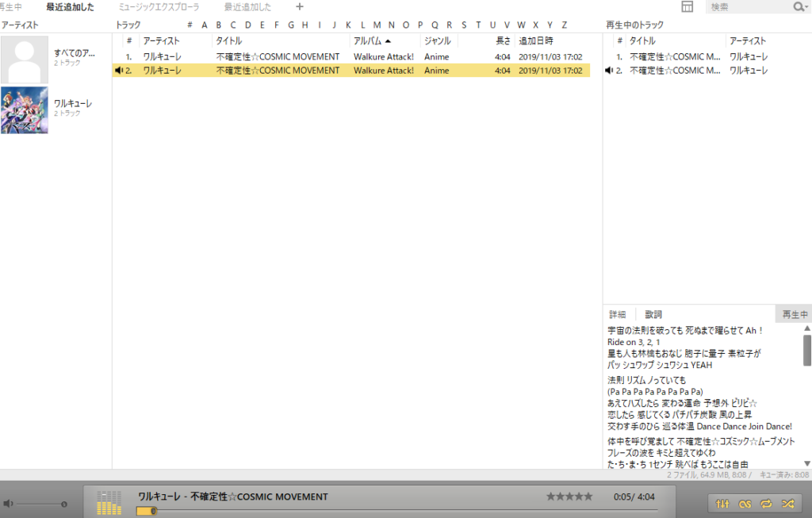The height and width of the screenshot is (518, 812).
Task: Sort by the アーティスト column in the track list
Action: pyautogui.click(x=175, y=41)
